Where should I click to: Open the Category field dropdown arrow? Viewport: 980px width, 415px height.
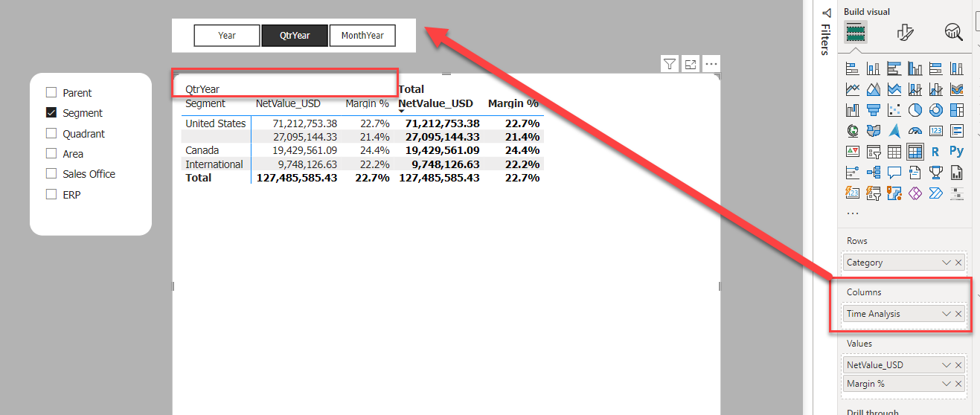click(x=947, y=263)
